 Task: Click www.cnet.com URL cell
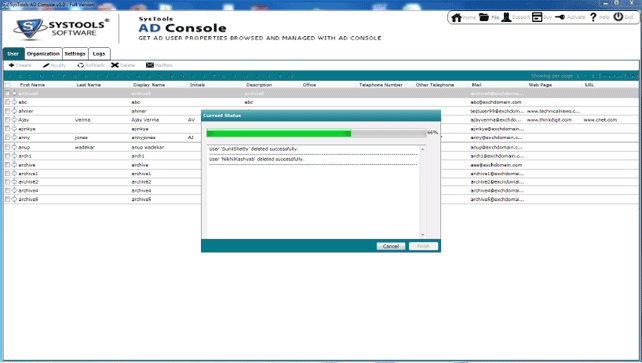pos(600,120)
